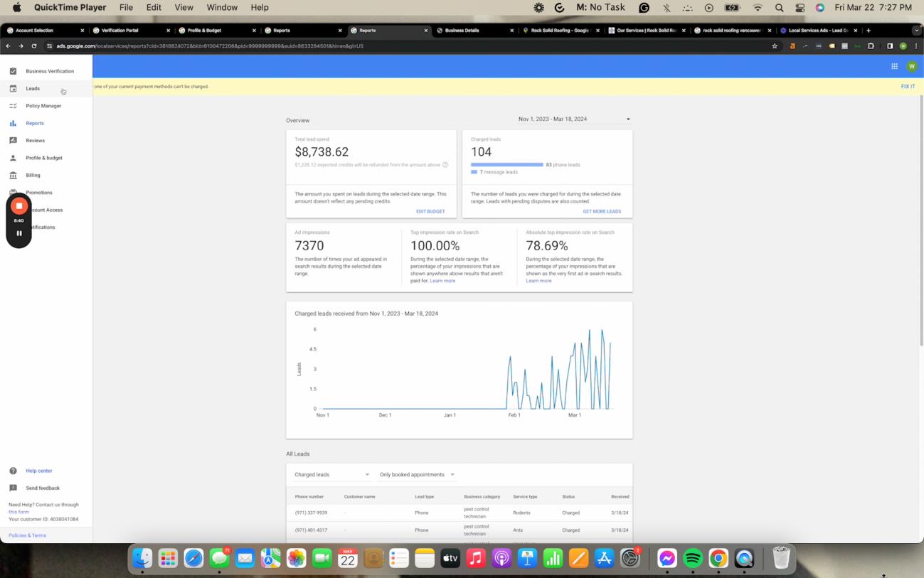Switch to the Business Details tab

click(x=474, y=31)
